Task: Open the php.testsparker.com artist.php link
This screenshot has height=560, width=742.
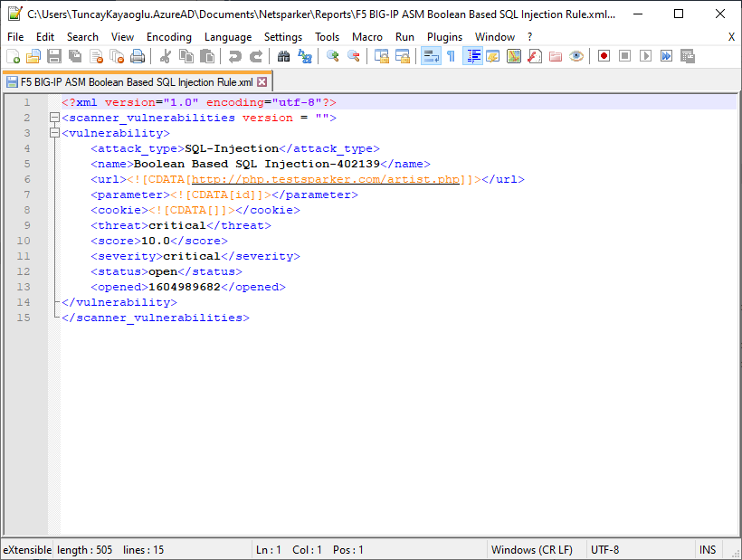Action: pos(326,179)
